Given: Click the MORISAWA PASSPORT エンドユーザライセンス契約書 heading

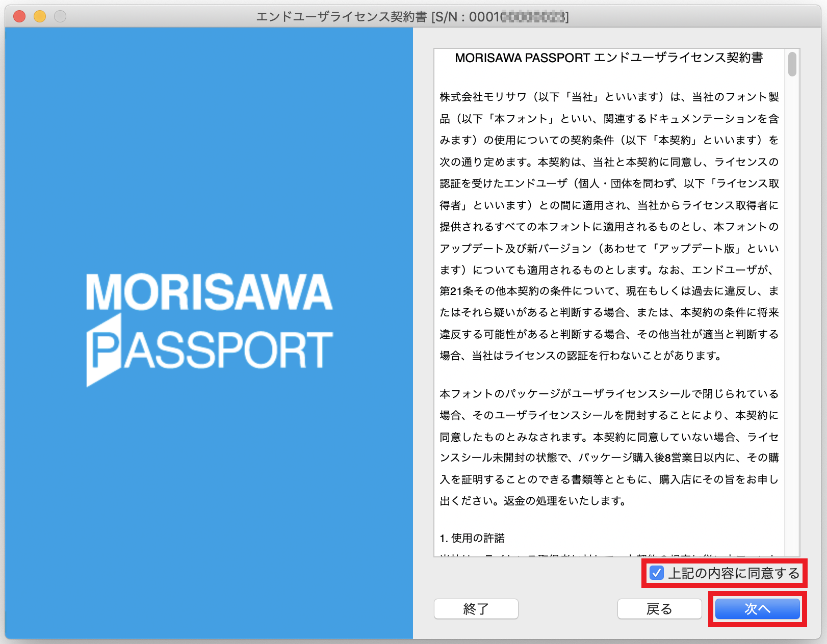Looking at the screenshot, I should pyautogui.click(x=609, y=58).
